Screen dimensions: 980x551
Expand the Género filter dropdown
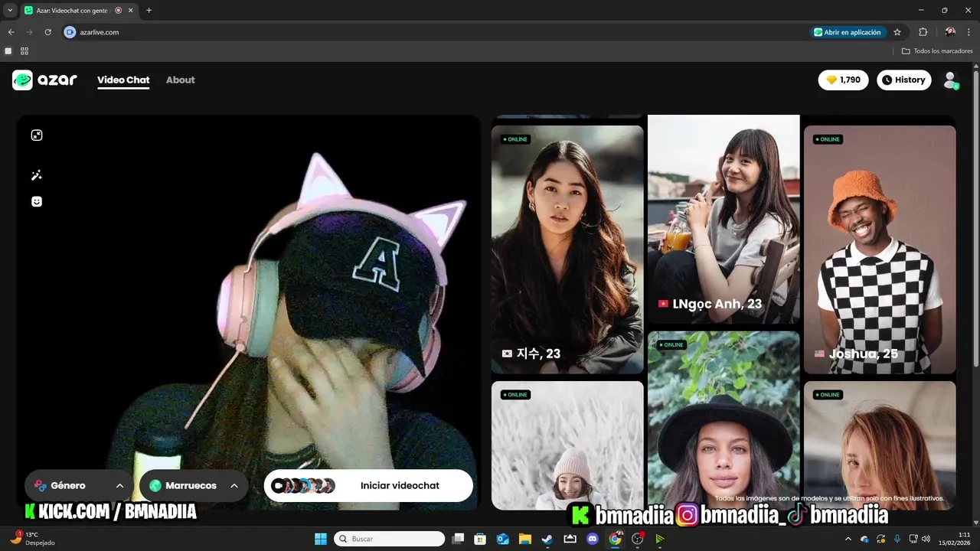click(x=79, y=485)
